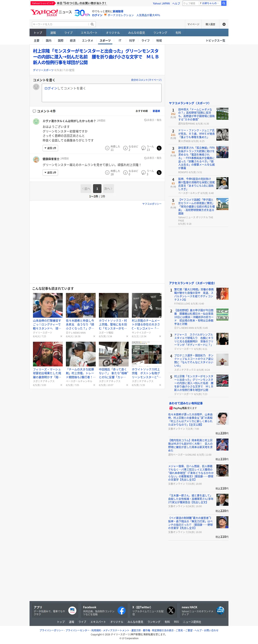The image size is (258, 644).
Task: Open the news HACK icon in footer
Action: (x=220, y=610)
